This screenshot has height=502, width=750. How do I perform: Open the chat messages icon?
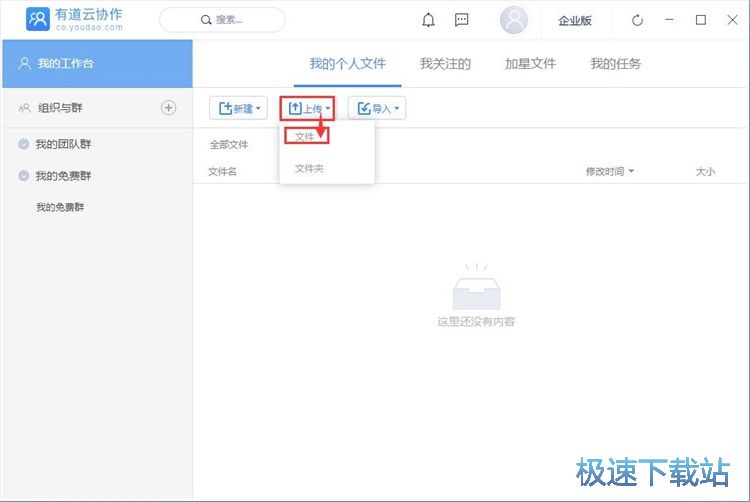pos(462,20)
